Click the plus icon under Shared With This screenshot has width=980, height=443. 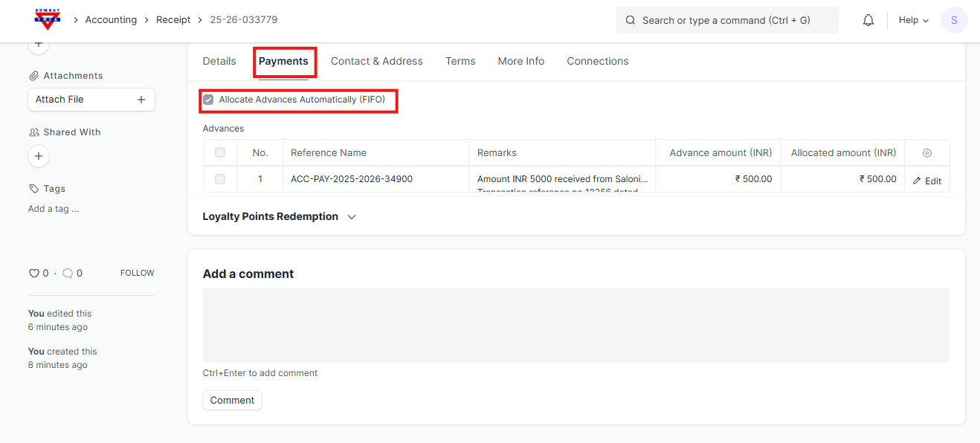39,156
